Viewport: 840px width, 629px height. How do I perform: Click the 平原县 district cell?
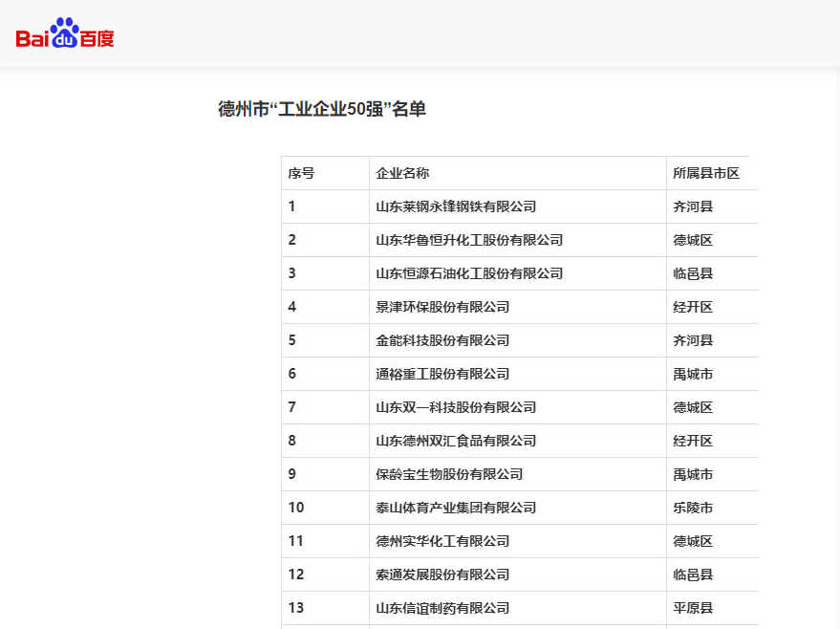693,608
